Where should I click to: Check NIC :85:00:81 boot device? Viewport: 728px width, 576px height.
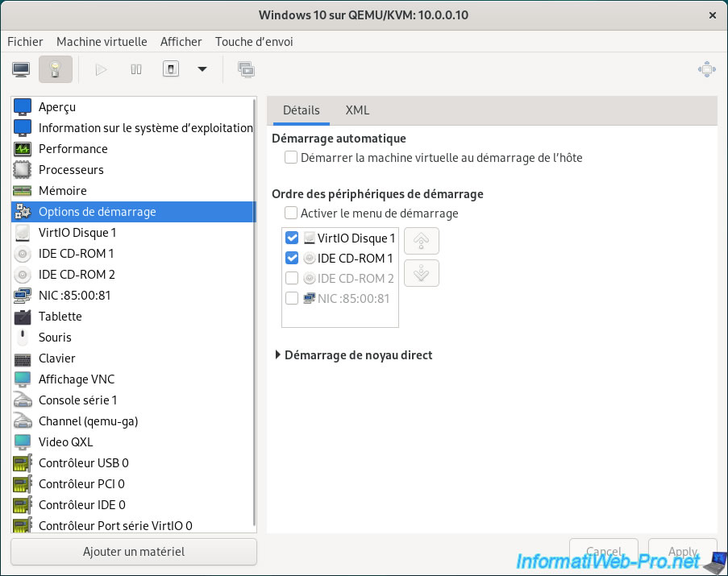click(292, 298)
